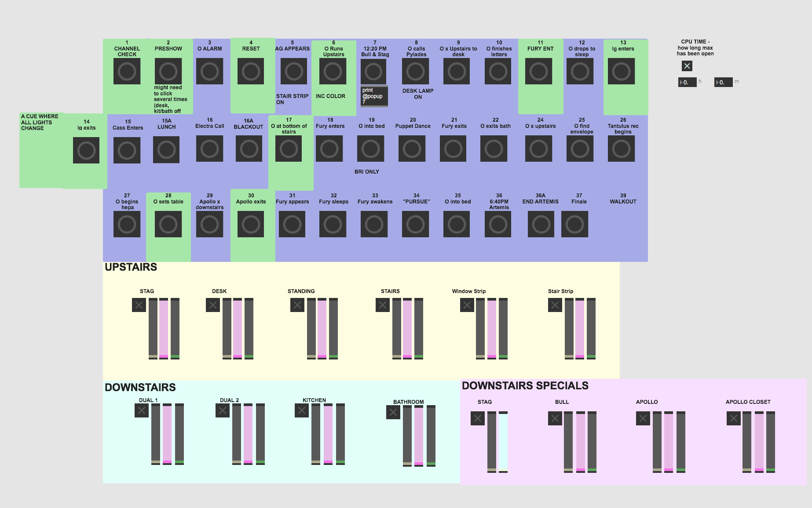Toggle the Upstairs STAG light on
This screenshot has width=812, height=508.
tap(139, 305)
